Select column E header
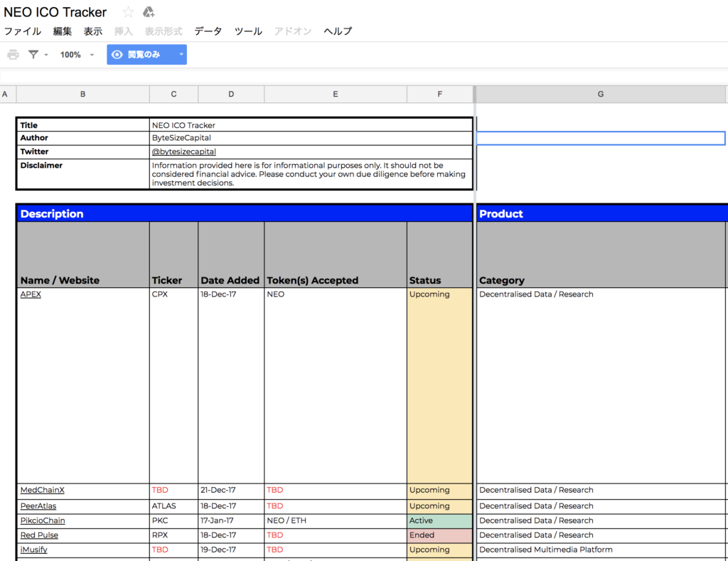The height and width of the screenshot is (561, 728). pos(336,94)
